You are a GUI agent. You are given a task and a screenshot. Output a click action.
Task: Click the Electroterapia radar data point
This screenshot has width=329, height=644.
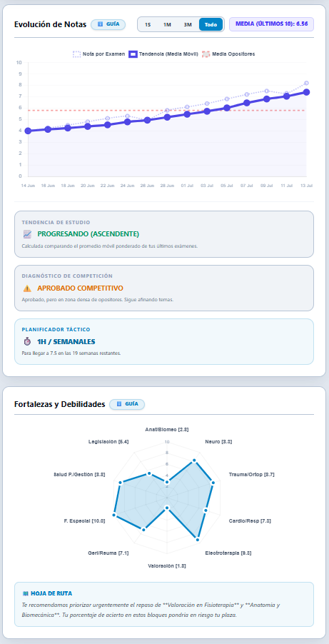tap(198, 539)
